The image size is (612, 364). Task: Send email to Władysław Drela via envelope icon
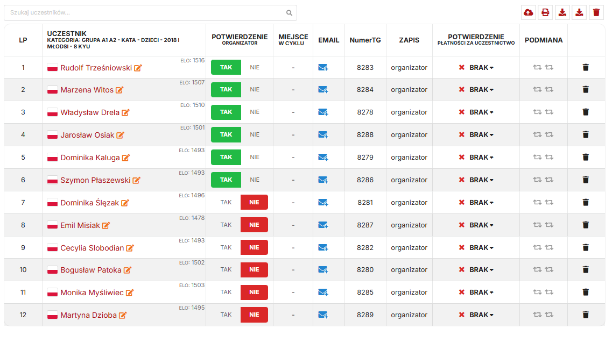click(x=323, y=112)
